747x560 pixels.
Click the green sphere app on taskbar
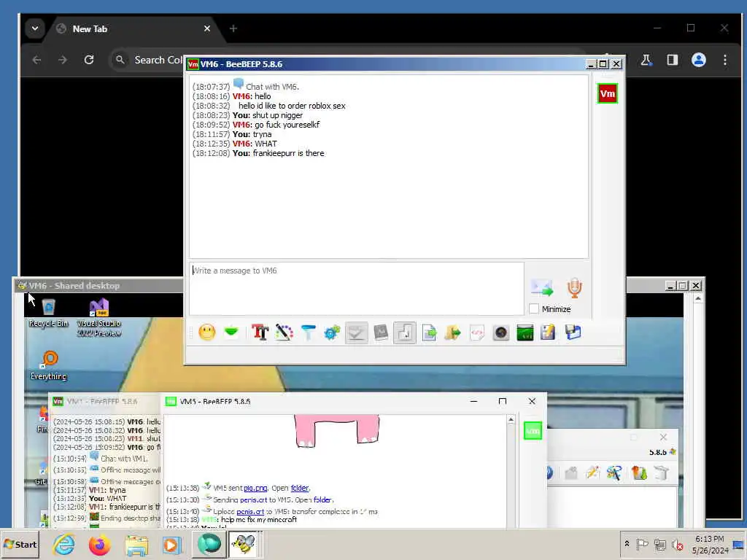(x=209, y=544)
